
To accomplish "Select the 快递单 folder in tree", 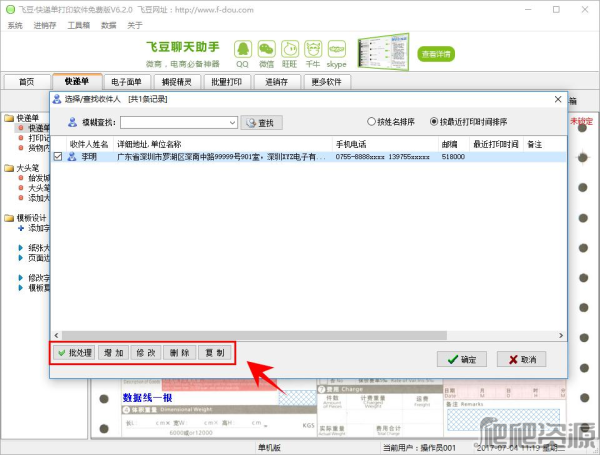I will click(x=22, y=118).
